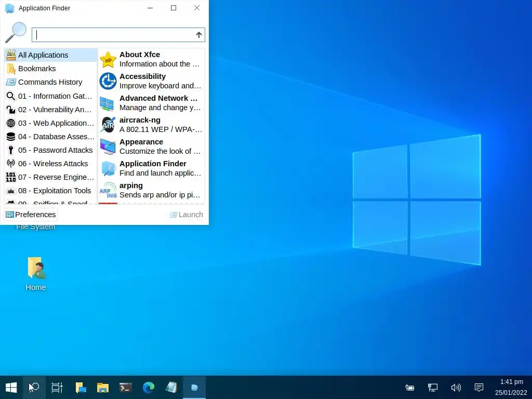Click the Database Assessment stack icon
532x399 pixels.
11,137
